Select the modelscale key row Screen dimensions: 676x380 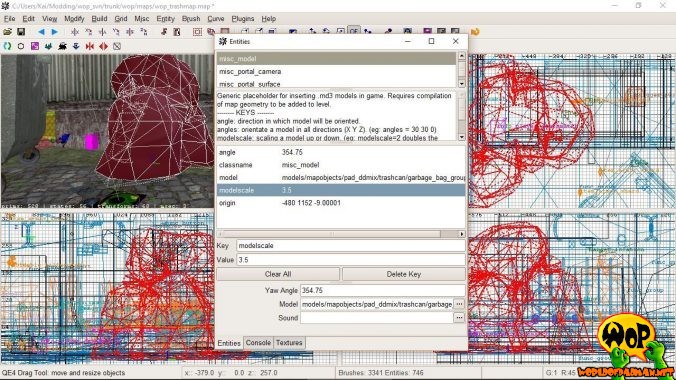[341, 190]
